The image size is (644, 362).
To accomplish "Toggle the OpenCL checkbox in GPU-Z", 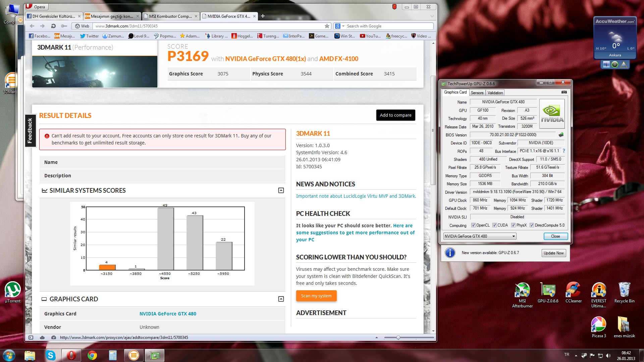I will (473, 225).
